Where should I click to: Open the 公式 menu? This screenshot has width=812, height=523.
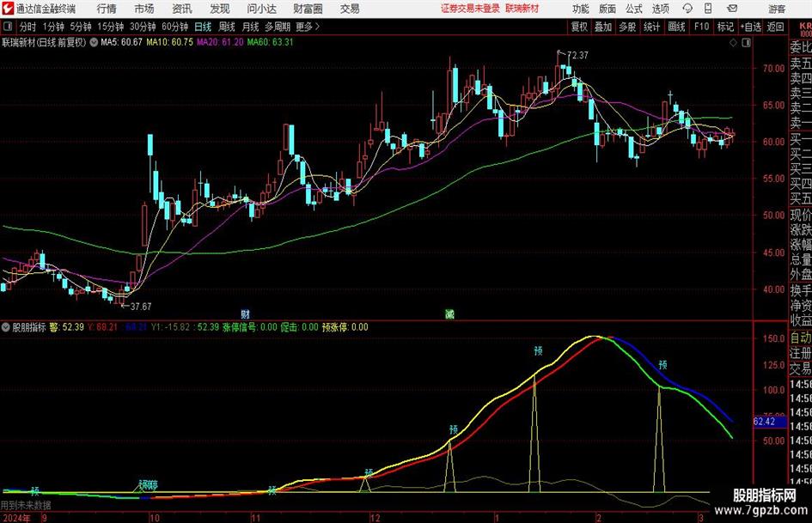point(633,9)
